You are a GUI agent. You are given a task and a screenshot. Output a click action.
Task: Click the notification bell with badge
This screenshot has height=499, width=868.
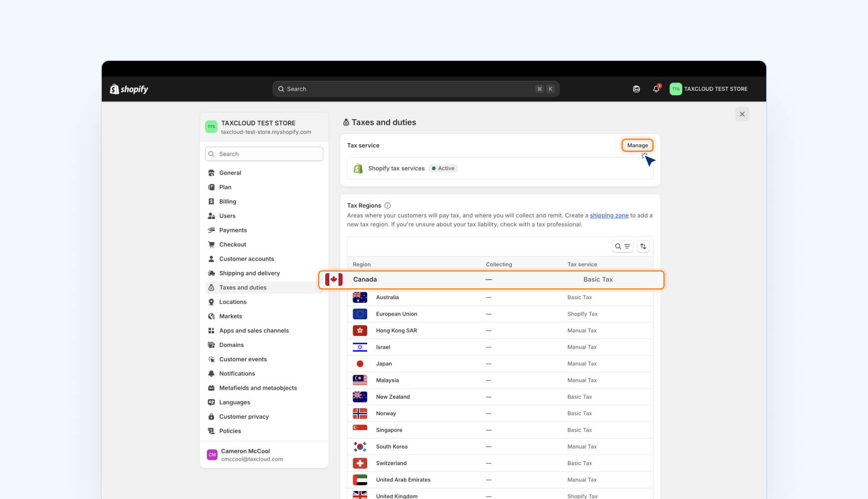[x=656, y=89]
